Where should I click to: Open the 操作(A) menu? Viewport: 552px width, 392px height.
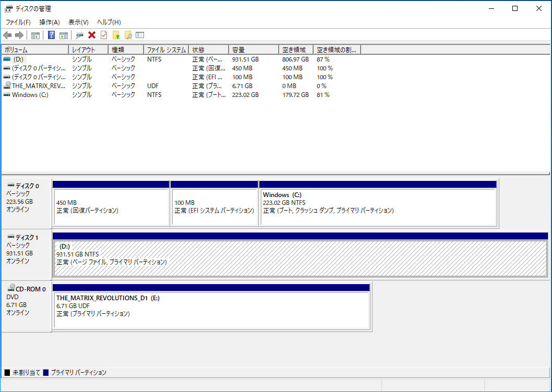(x=50, y=22)
